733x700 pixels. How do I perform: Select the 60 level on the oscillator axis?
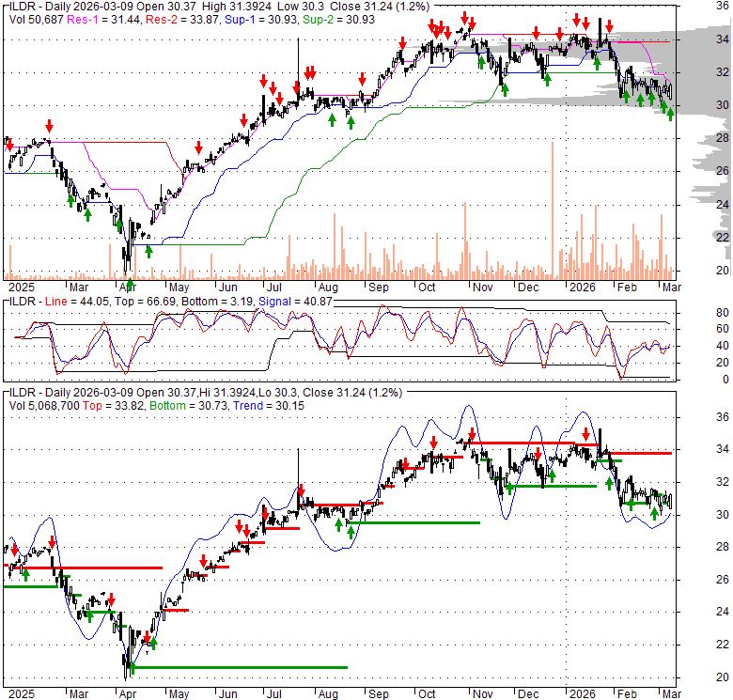[723, 329]
